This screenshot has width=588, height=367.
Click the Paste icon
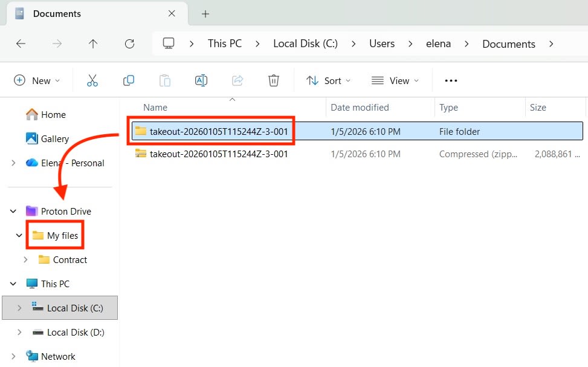(x=164, y=80)
